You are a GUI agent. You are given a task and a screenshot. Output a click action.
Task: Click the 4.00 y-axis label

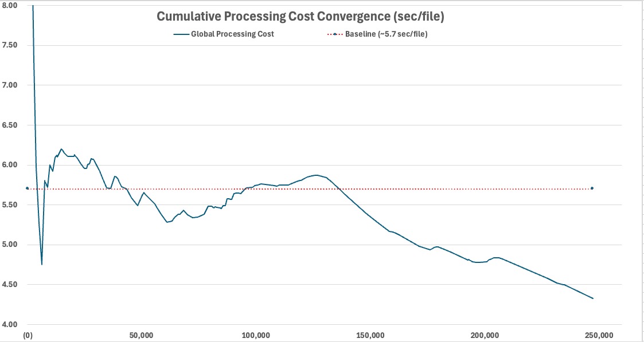point(10,324)
